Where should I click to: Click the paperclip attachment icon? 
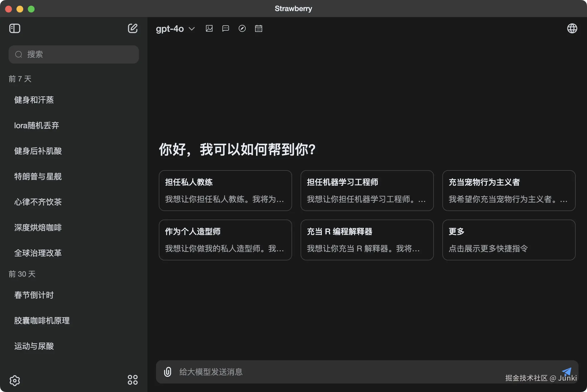click(x=168, y=372)
